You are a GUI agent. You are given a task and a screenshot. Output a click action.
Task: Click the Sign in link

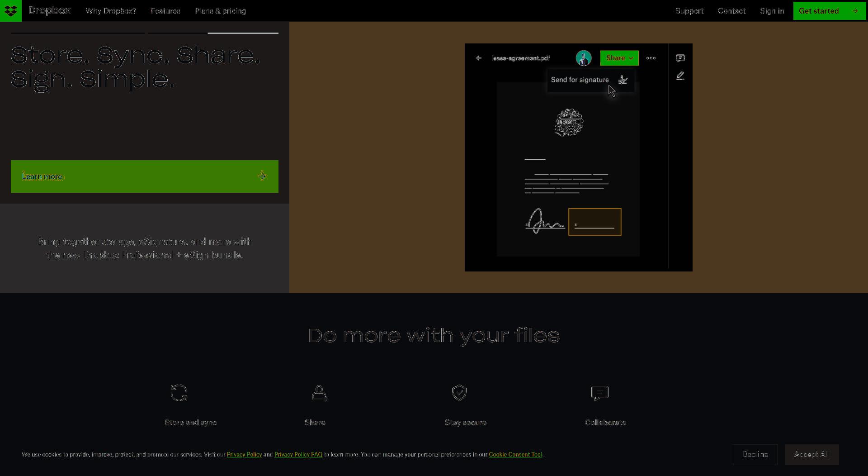click(772, 11)
